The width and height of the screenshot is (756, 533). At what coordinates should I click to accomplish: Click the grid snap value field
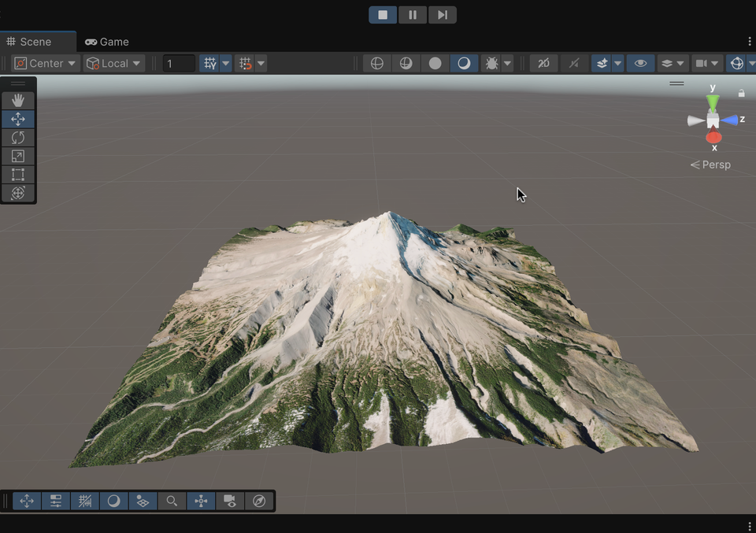click(179, 64)
